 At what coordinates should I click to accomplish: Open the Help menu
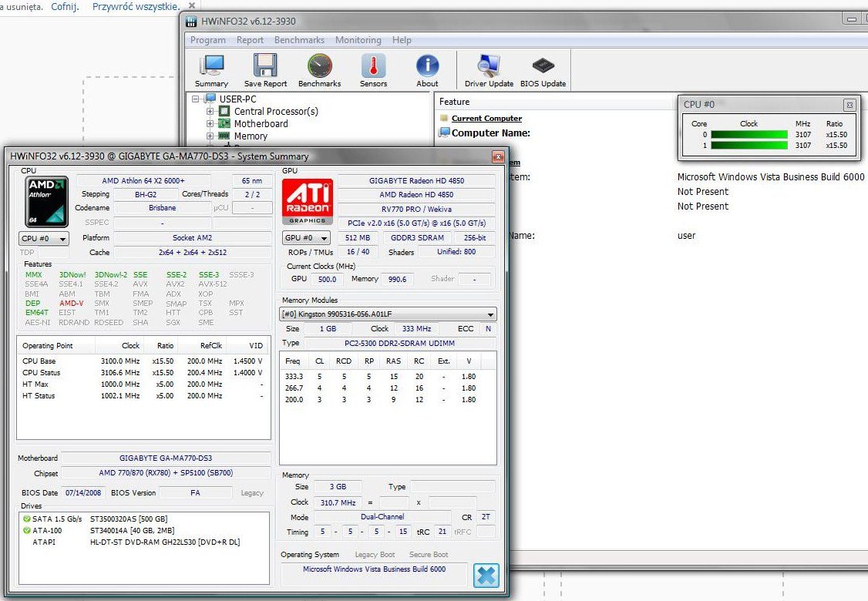click(x=402, y=40)
